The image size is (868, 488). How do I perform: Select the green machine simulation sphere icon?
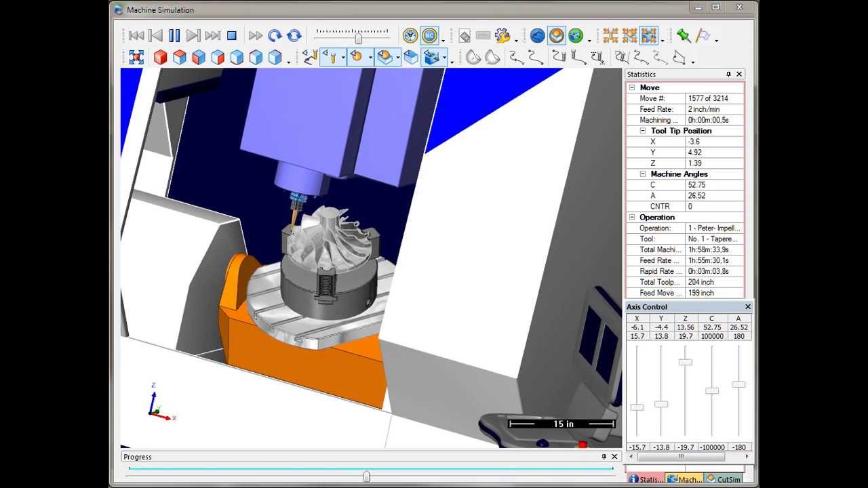[576, 36]
